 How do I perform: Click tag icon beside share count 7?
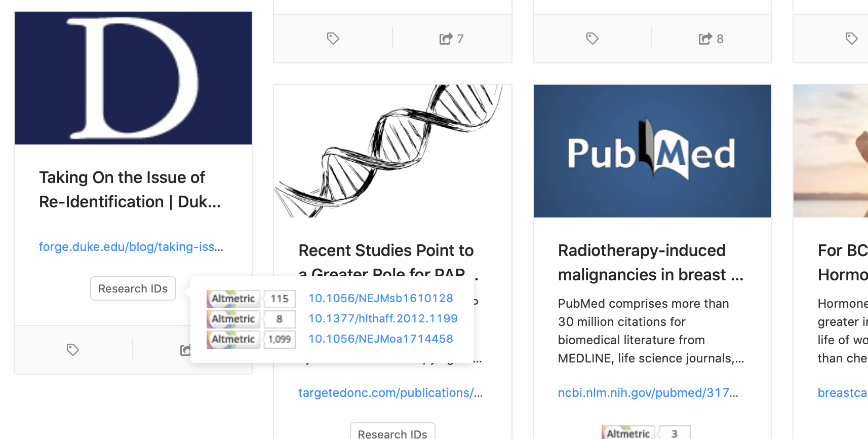pos(333,39)
